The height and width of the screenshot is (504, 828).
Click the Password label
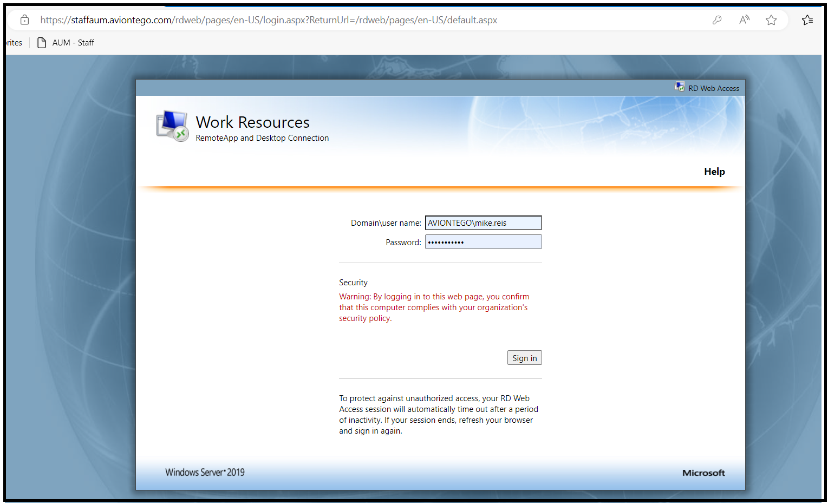pos(403,243)
